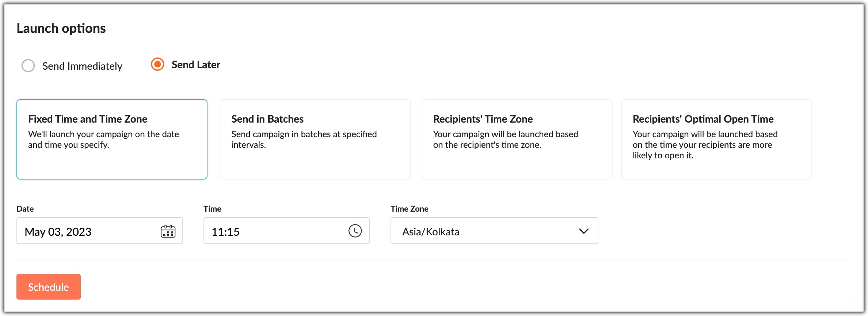Click the 'Date' field label
Screen dimensions: 868x316
25,209
